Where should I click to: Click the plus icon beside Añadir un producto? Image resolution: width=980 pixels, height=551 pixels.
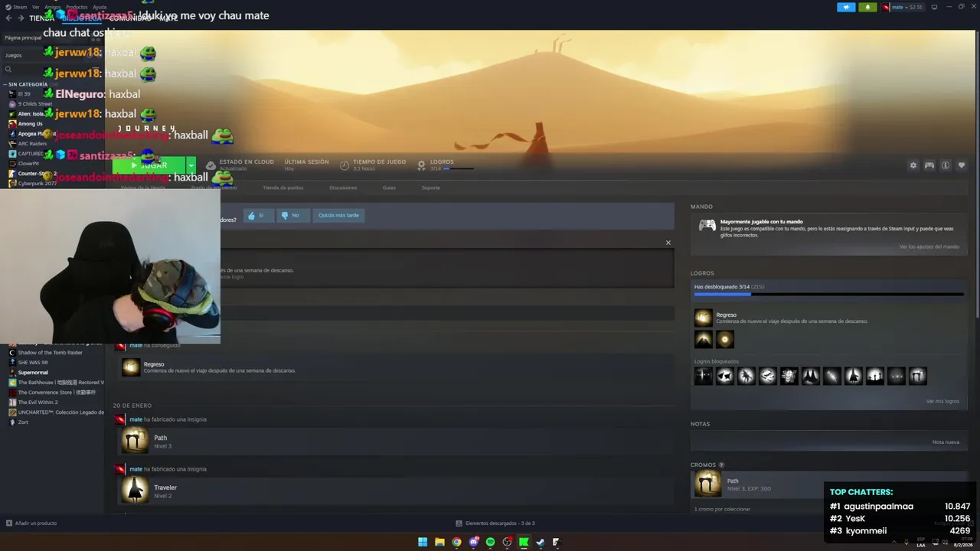(9, 523)
